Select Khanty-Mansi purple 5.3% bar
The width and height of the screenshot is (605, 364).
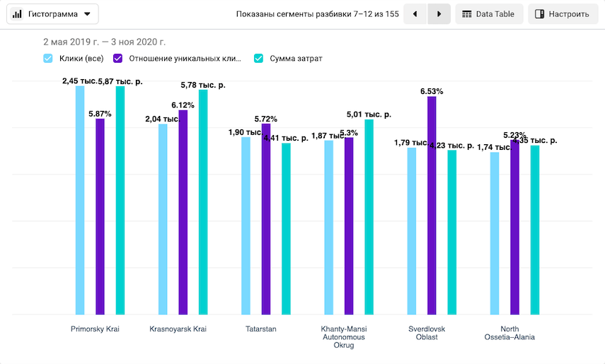(349, 226)
